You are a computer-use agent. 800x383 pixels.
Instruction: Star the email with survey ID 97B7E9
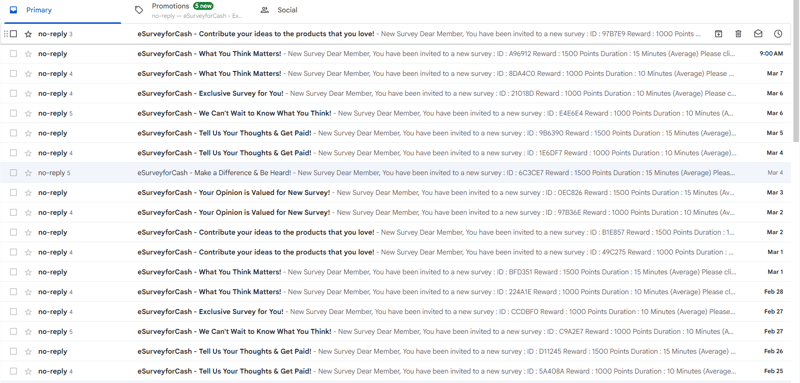coord(28,34)
